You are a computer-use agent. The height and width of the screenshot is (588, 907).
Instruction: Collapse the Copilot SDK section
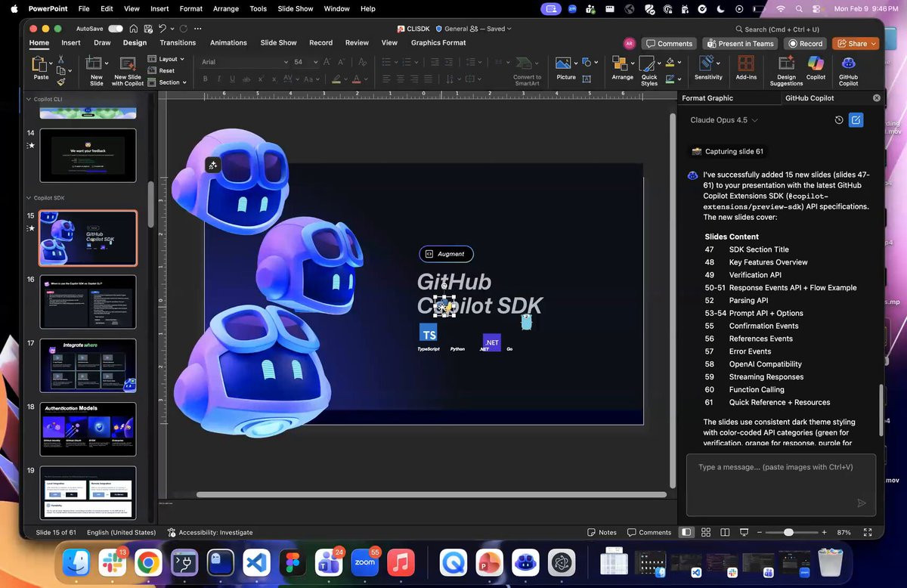pos(29,198)
